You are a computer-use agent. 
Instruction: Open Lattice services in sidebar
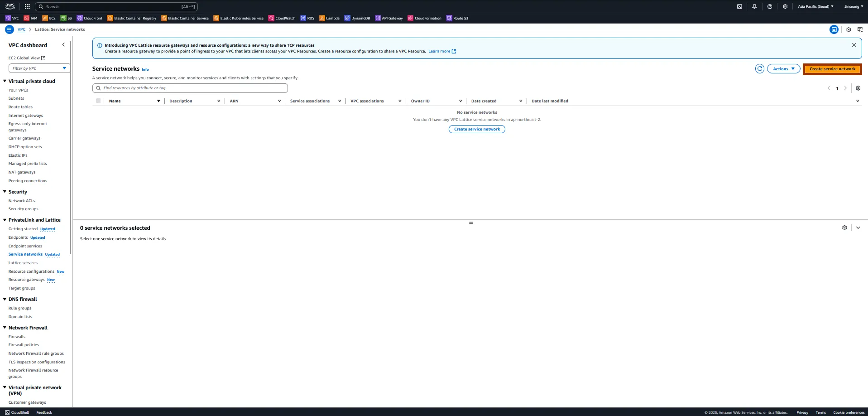point(23,263)
